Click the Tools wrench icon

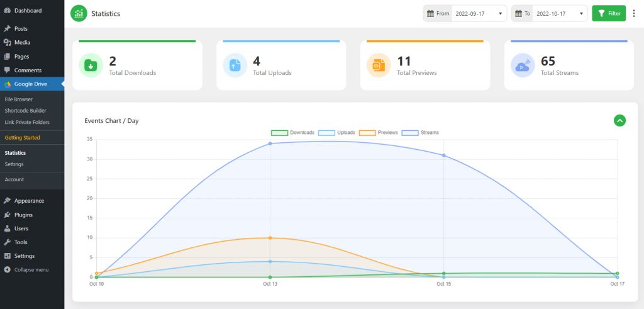pos(7,242)
